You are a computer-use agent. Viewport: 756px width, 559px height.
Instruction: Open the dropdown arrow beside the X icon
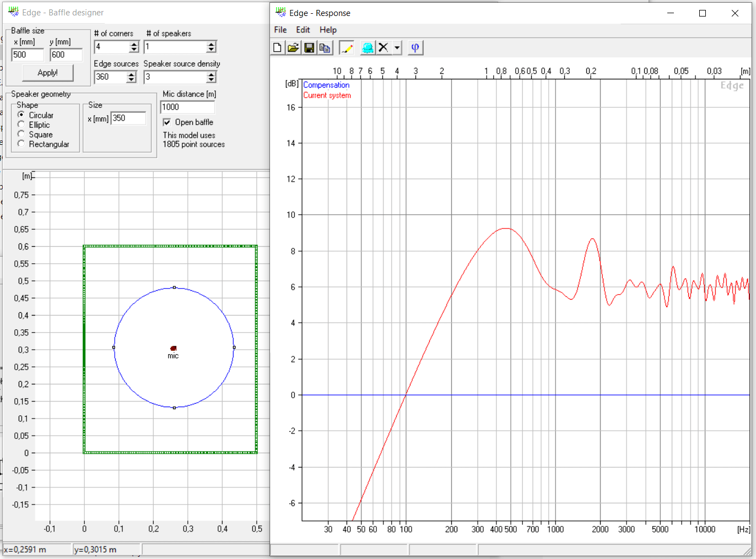[x=397, y=48]
